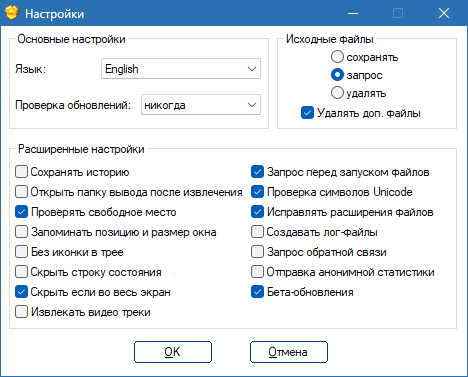Enable Создавать лог-файлы
468x377 pixels.
coord(257,232)
